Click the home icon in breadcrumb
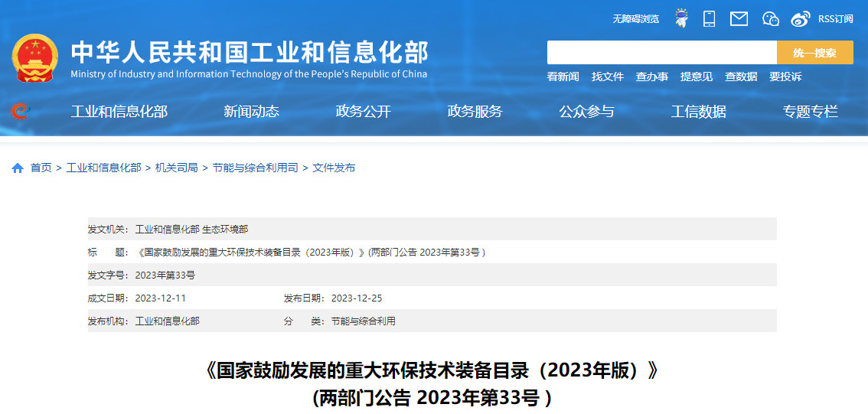The image size is (868, 414). (18, 168)
